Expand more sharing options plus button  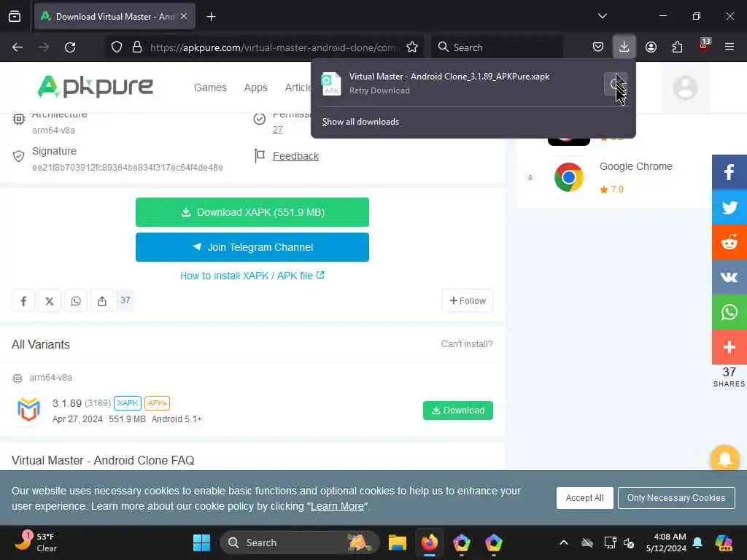(x=729, y=347)
